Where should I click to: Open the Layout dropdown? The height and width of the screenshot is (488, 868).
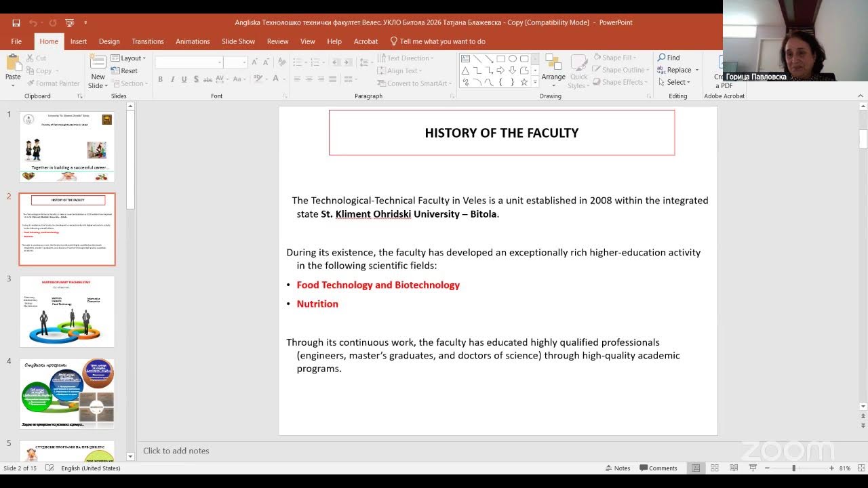pos(128,58)
